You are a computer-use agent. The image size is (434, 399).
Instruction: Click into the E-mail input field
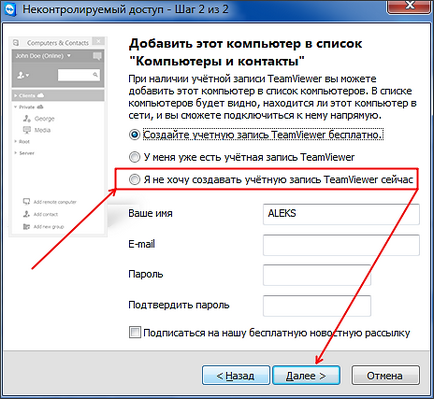coord(341,245)
